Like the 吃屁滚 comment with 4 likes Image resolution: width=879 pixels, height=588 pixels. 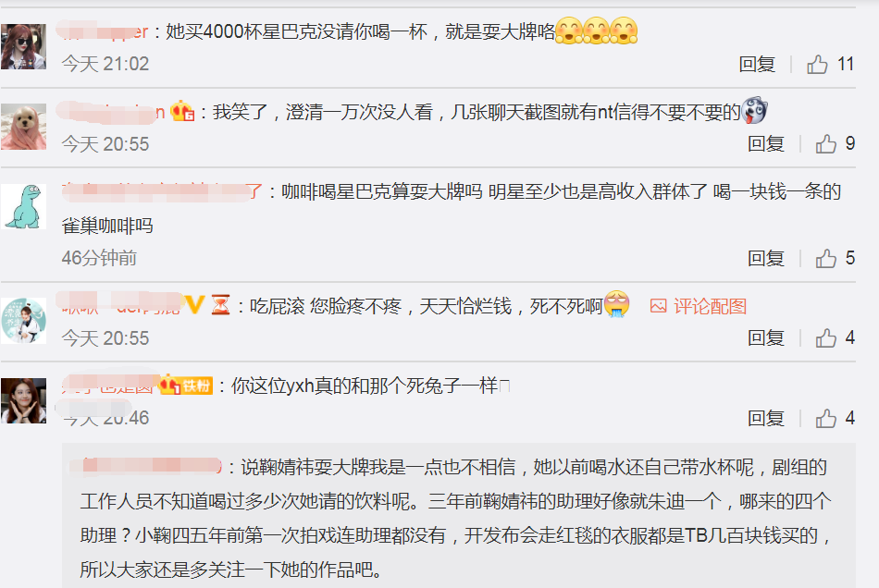click(825, 337)
